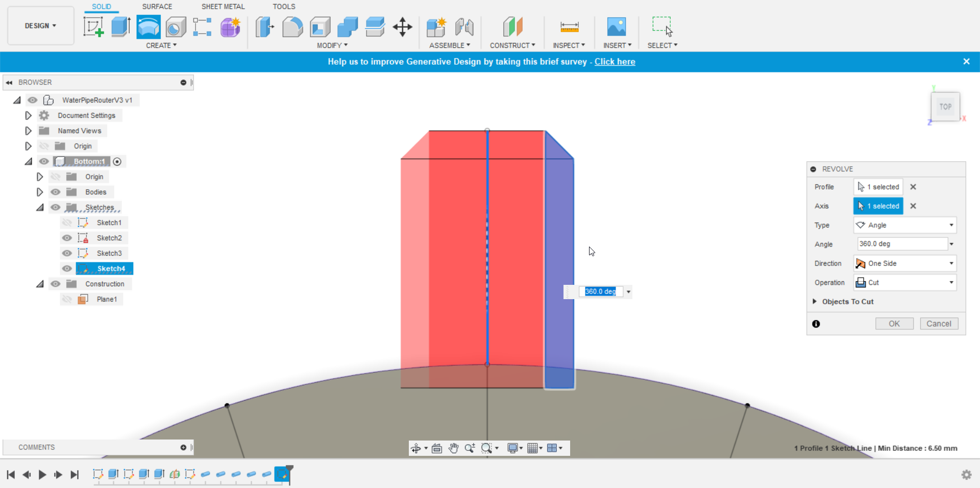Select the Extrude tool icon
The image size is (980, 488).
click(121, 27)
